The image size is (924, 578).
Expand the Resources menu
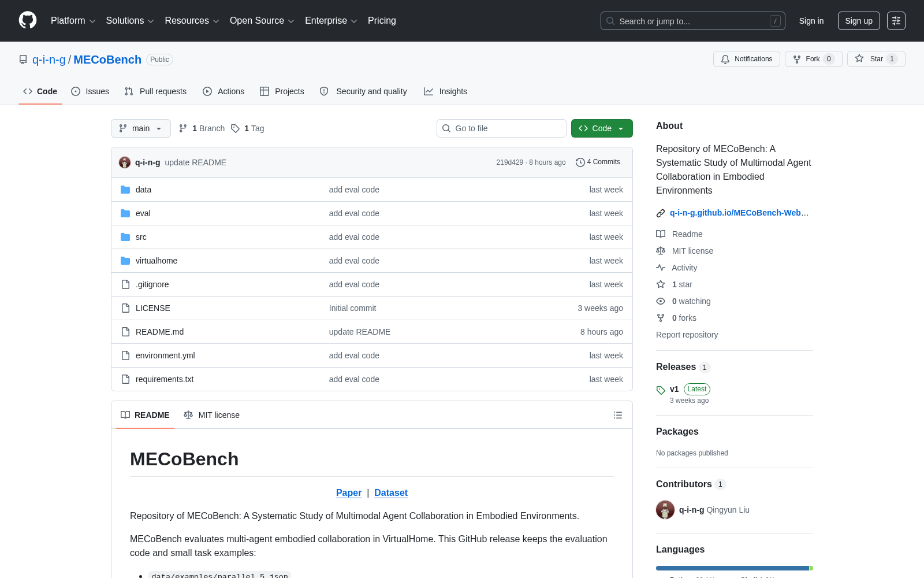pos(192,21)
